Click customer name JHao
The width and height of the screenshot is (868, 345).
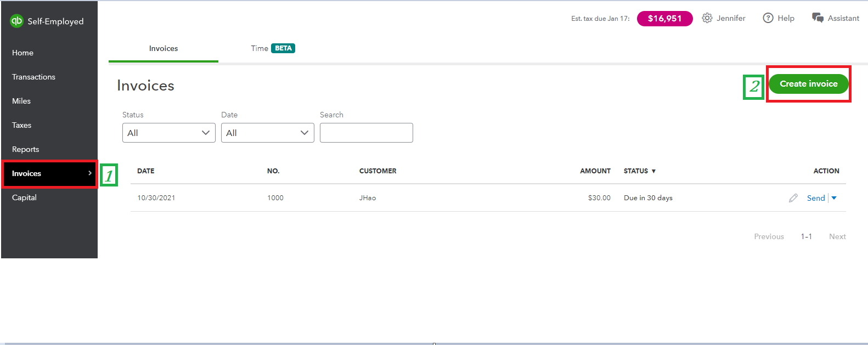click(x=368, y=198)
